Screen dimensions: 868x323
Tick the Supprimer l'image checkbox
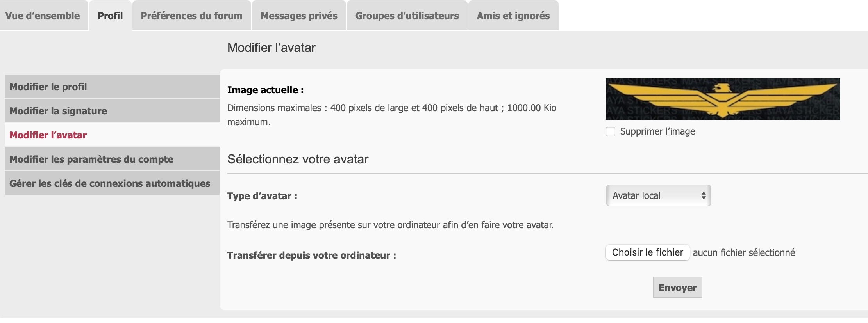[x=611, y=131]
